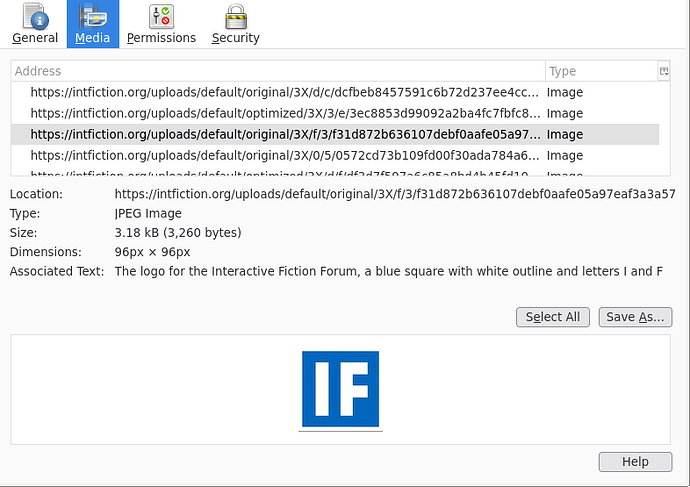This screenshot has width=690, height=487.
Task: Switch to the General tab label
Action: point(35,38)
